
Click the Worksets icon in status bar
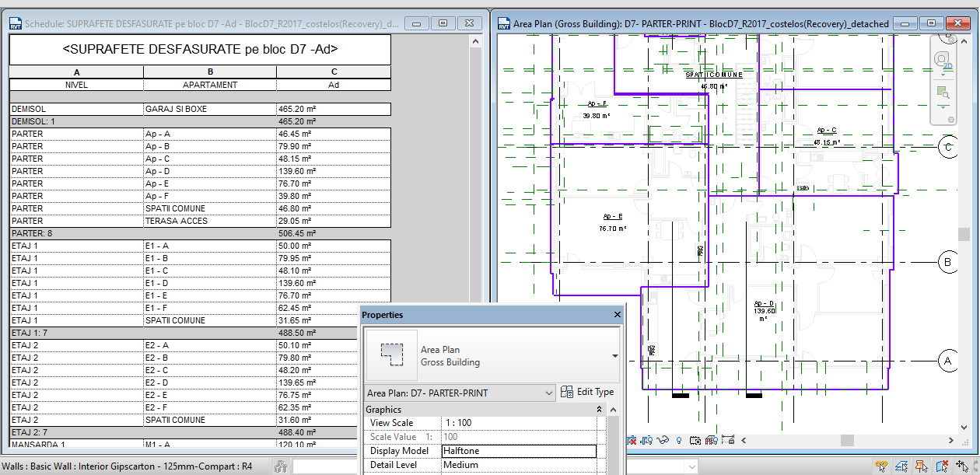[x=281, y=466]
